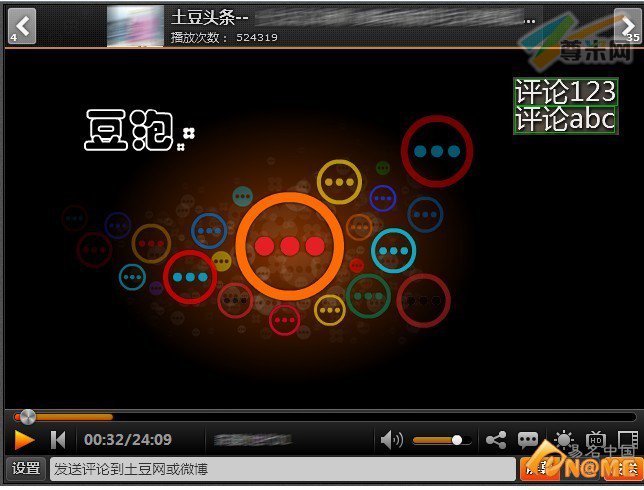Click the 豆泡 logo in the video
The image size is (644, 490).
tap(139, 130)
